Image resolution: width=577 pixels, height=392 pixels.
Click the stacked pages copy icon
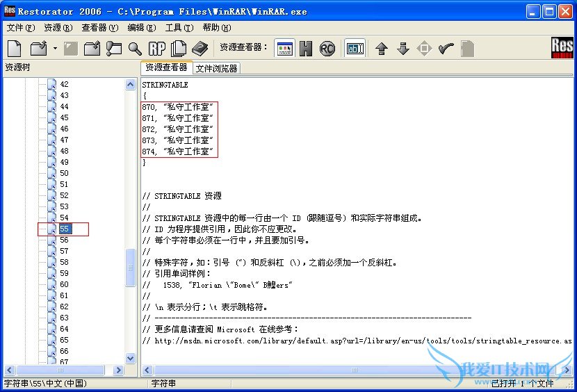[x=179, y=48]
